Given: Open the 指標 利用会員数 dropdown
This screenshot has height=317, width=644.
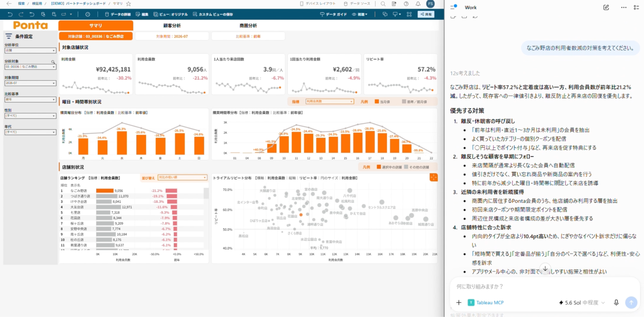Looking at the screenshot, I should click(x=330, y=102).
